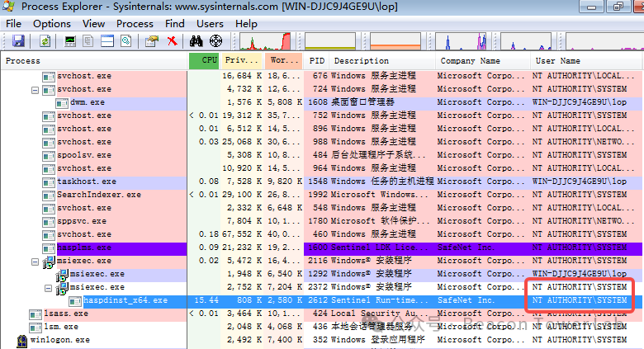Screen dimensions: 644x349
Task: Click installer icon of msiexec.exe PID 2372
Action: point(62,288)
